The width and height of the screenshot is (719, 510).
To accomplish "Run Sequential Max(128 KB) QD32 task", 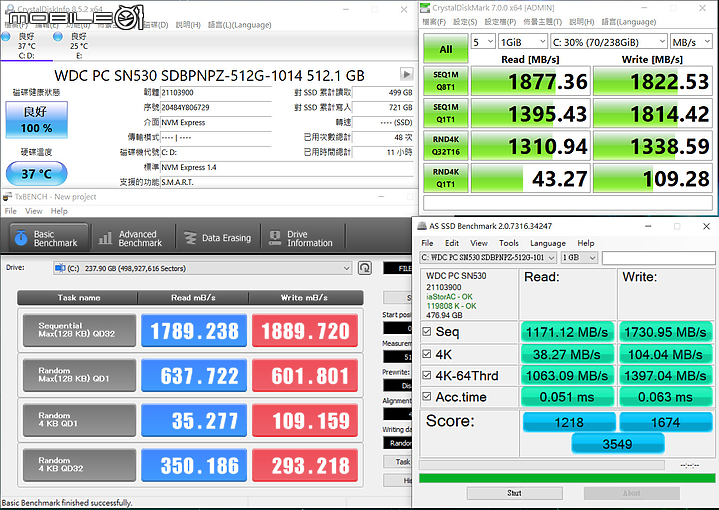I will click(79, 330).
